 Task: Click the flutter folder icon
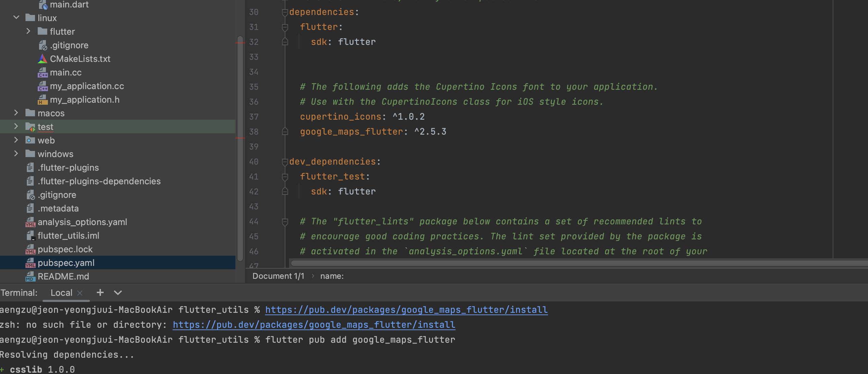(x=42, y=31)
